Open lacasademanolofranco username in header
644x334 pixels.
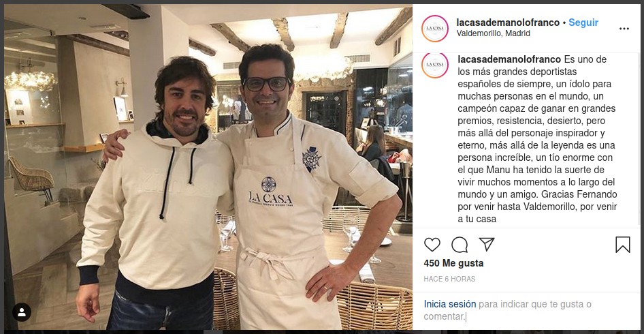point(508,22)
